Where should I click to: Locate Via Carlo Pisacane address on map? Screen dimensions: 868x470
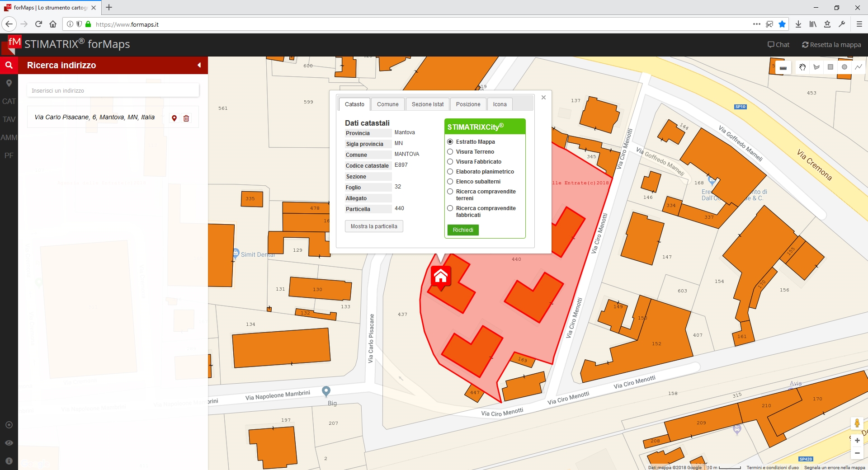tap(174, 118)
